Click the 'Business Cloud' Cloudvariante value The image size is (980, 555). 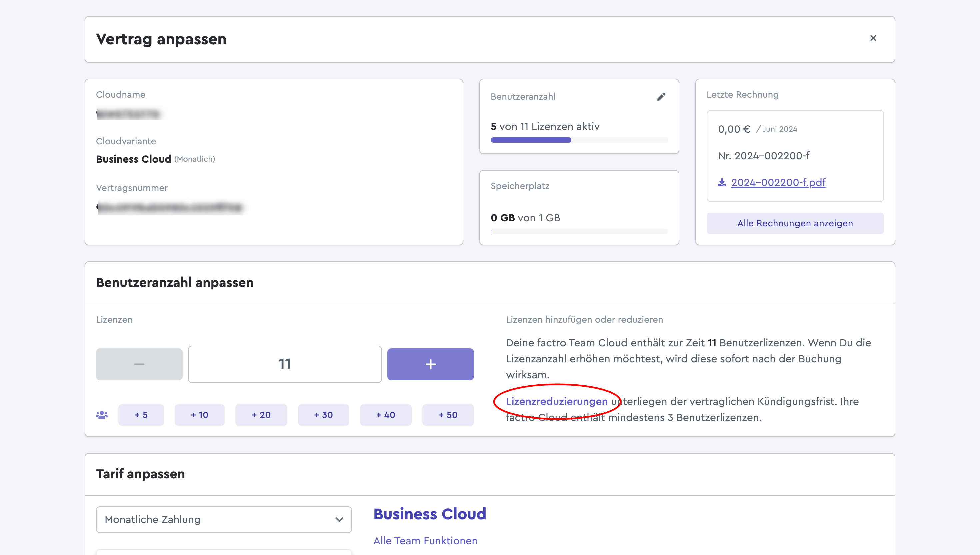(133, 159)
